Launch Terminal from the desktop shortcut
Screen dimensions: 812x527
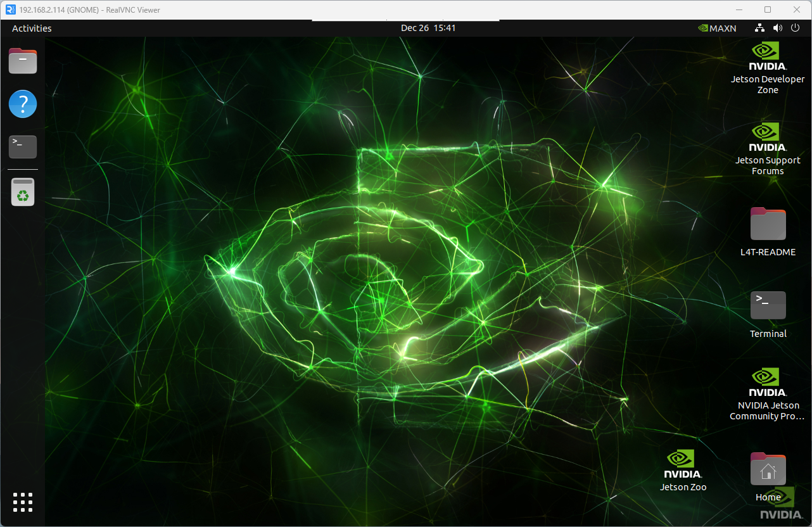coord(767,306)
